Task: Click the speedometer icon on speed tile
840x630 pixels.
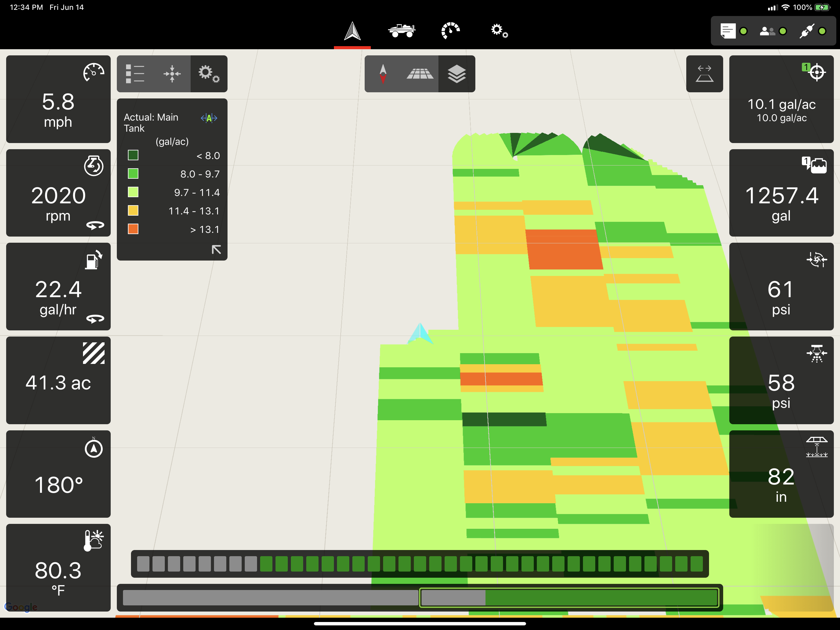Action: [93, 72]
